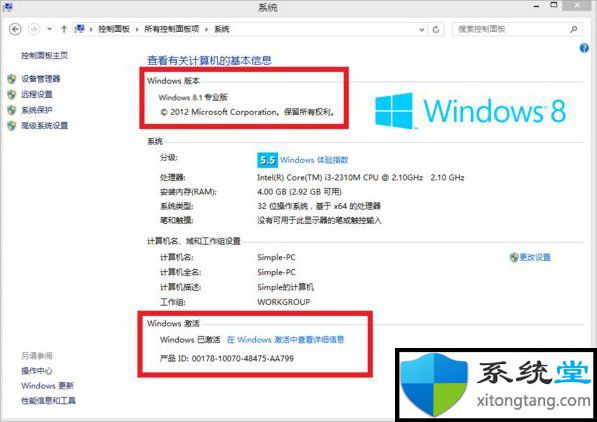
Task: Click shield icon beside 系统保护
Action: (x=12, y=110)
